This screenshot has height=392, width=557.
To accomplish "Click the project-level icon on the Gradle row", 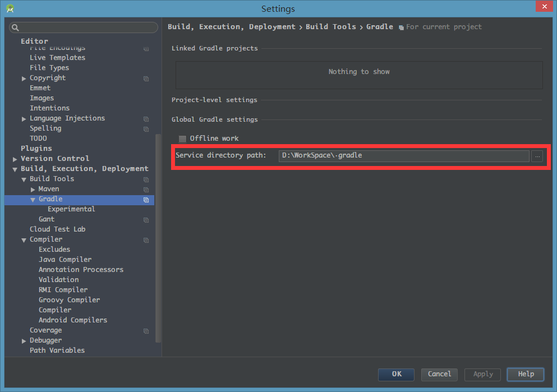I will (146, 200).
